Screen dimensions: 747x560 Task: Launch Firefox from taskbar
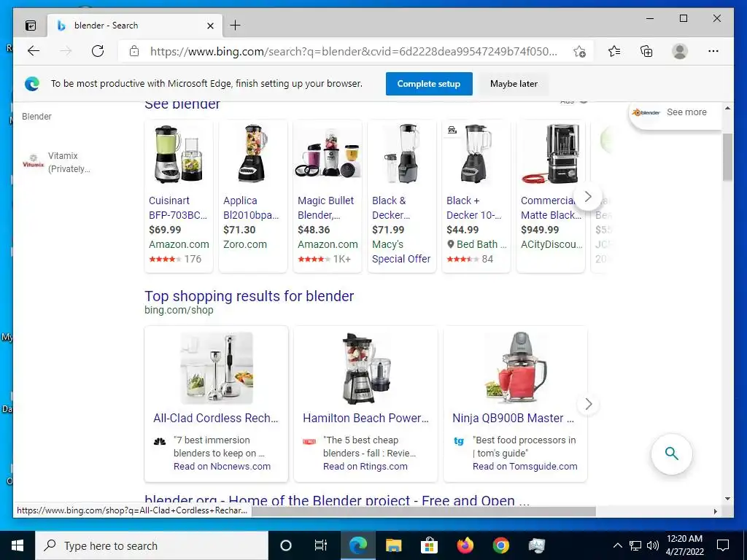(x=465, y=545)
